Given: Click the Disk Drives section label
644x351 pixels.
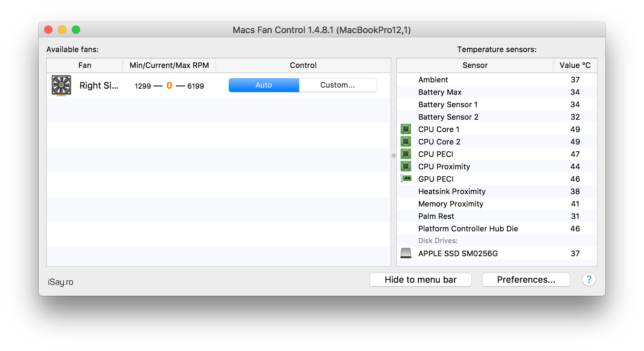Looking at the screenshot, I should click(438, 241).
